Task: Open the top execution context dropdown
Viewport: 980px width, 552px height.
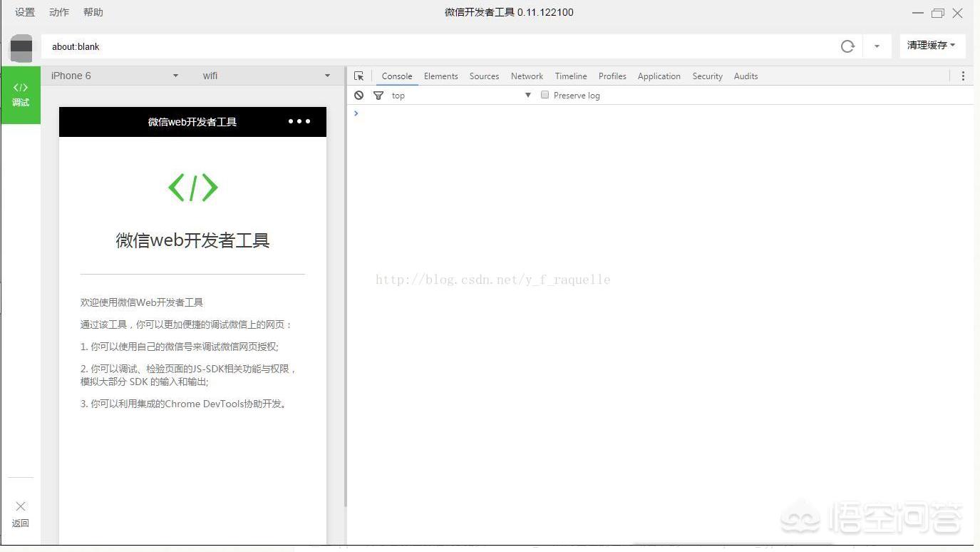Action: click(x=462, y=96)
